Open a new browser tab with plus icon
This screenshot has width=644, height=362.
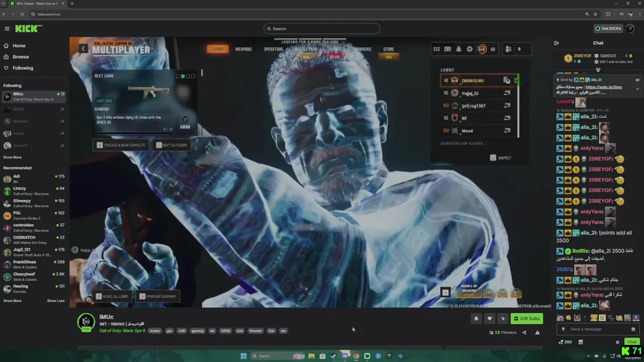click(71, 4)
